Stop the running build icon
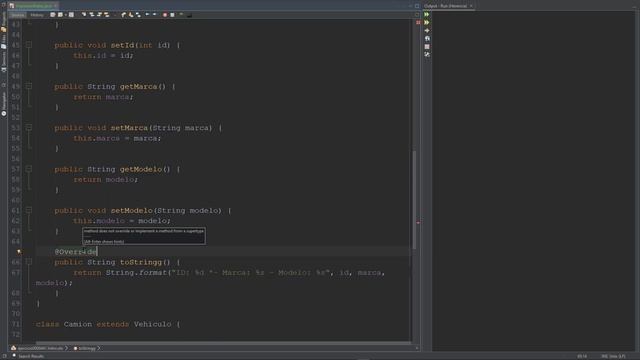The image size is (640, 360). [427, 47]
